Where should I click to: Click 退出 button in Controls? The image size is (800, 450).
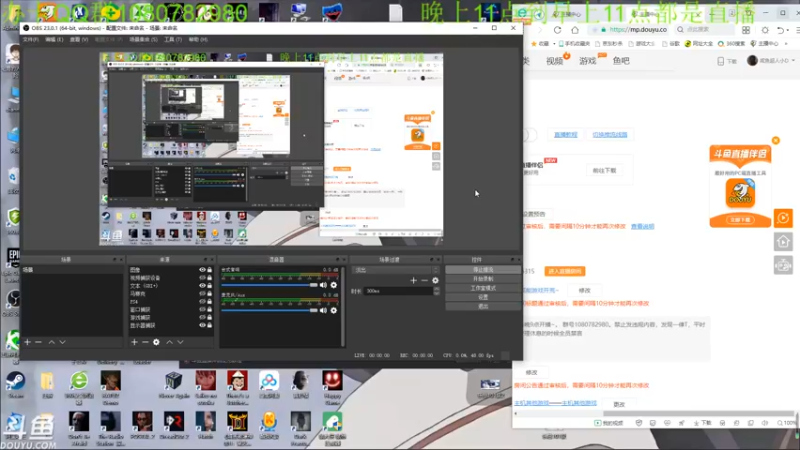click(x=483, y=306)
